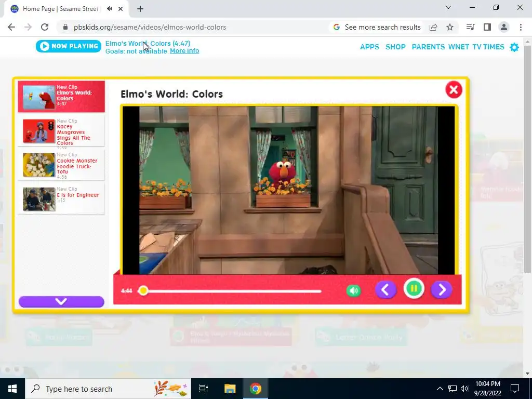Open the PARENTS page
Screen dimensions: 532x399
click(x=428, y=47)
